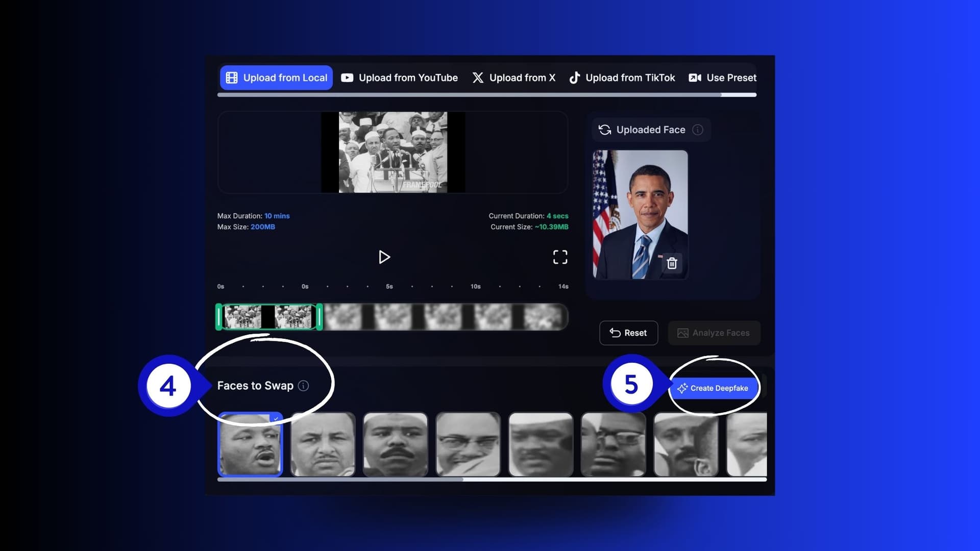Select the third face with mustache
980x551 pixels.
[x=395, y=444]
